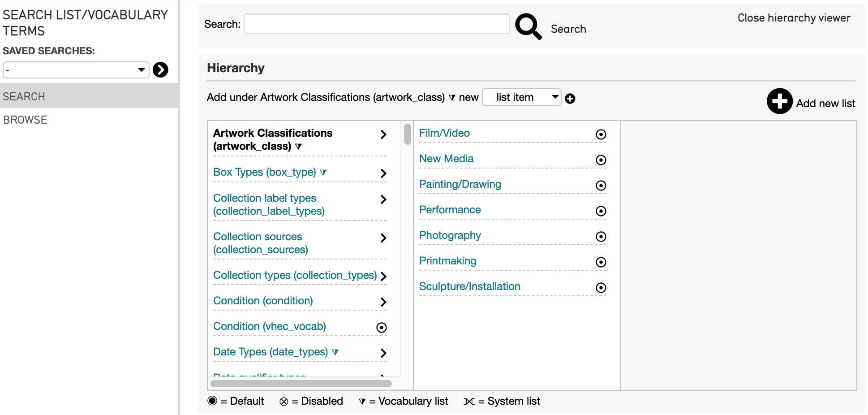This screenshot has height=415, width=868.
Task: Click the bullseye icon beside New Media
Action: pos(601,160)
